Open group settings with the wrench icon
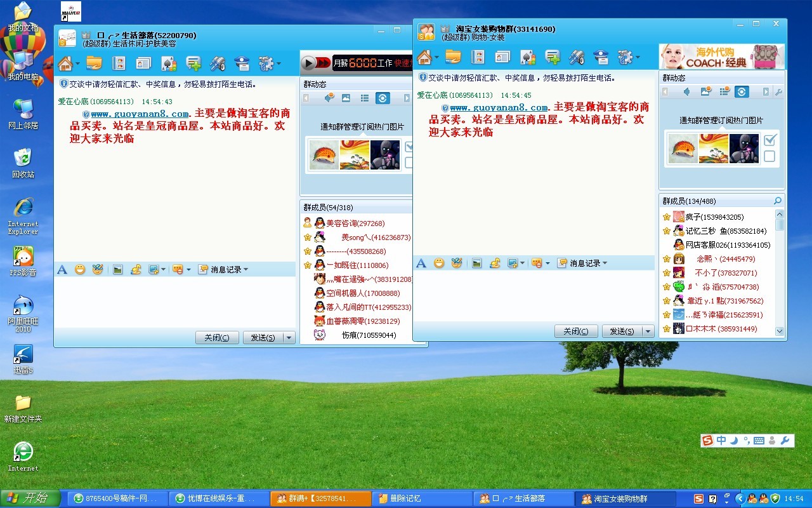The width and height of the screenshot is (812, 508). click(625, 57)
